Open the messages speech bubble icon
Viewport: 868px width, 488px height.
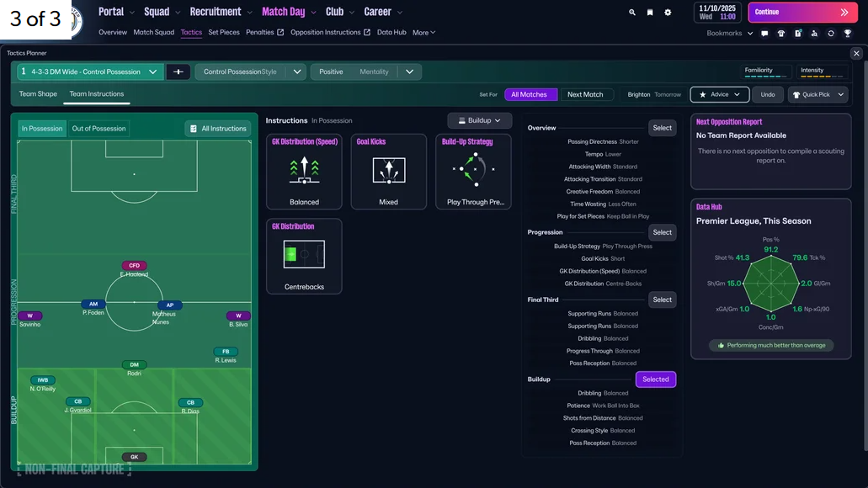[764, 33]
